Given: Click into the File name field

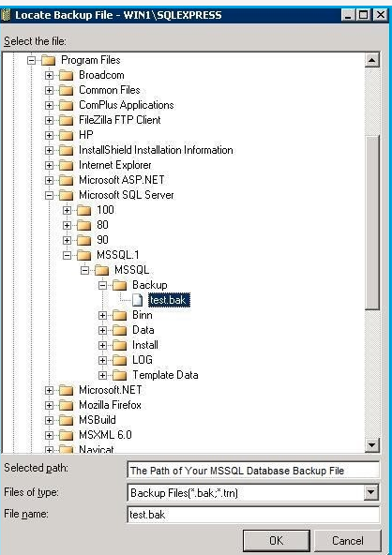Looking at the screenshot, I should coord(253,515).
